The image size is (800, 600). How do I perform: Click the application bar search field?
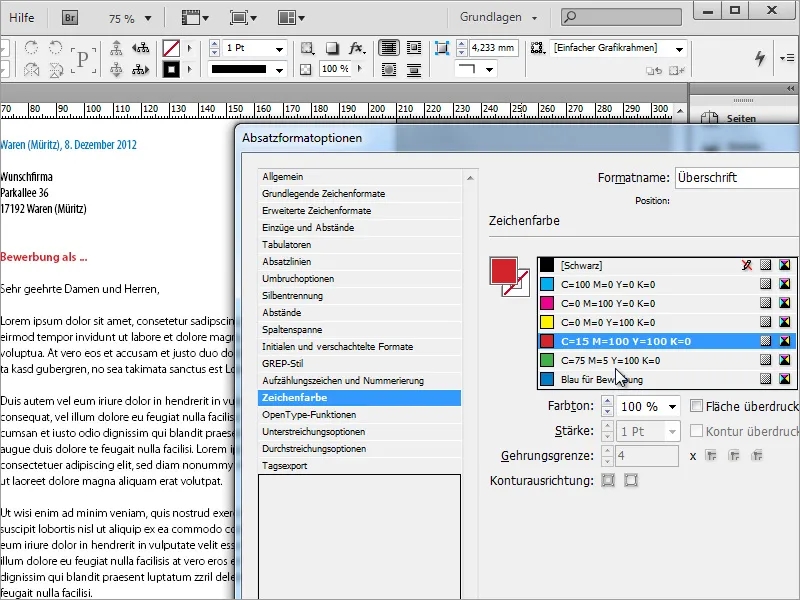[x=621, y=17]
